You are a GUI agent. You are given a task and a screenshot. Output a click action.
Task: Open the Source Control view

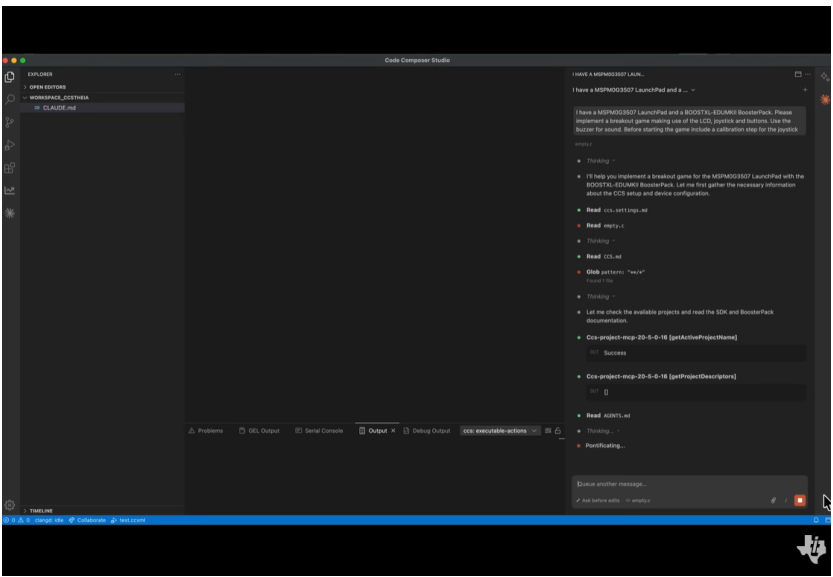click(x=10, y=122)
